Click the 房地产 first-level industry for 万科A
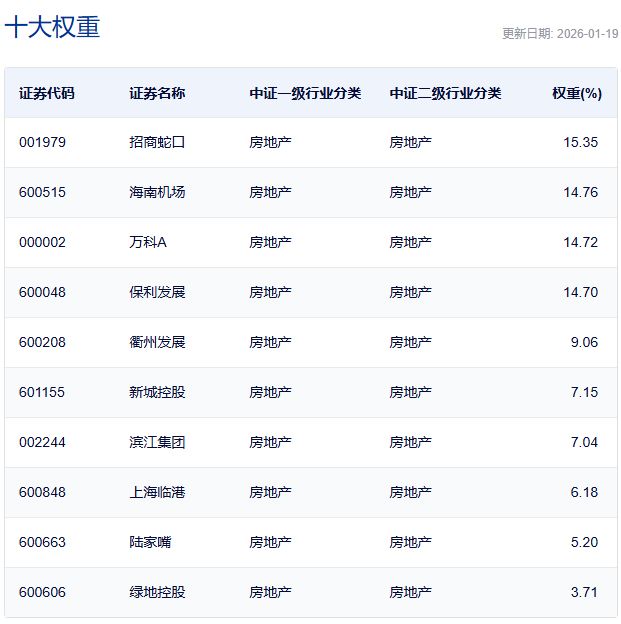 [270, 242]
